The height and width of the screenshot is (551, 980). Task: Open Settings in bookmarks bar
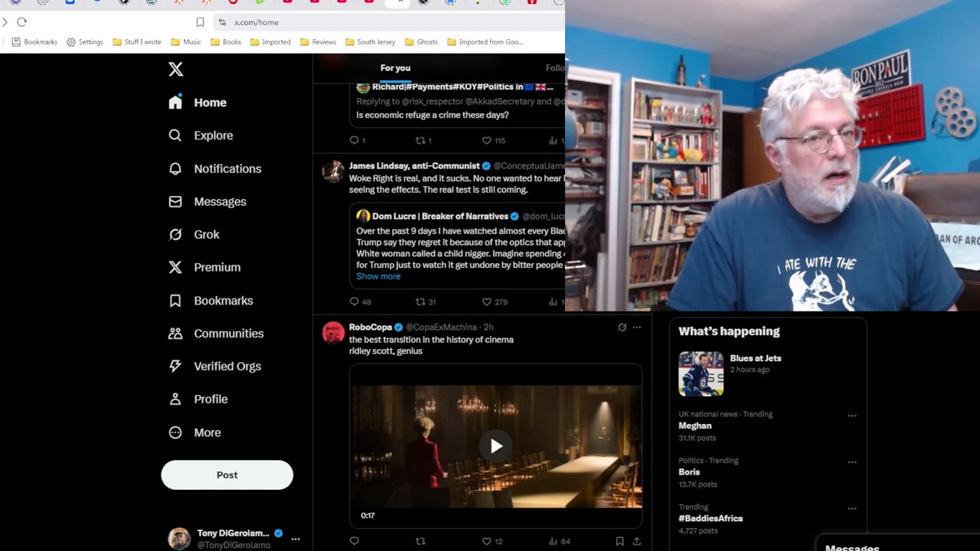point(85,42)
